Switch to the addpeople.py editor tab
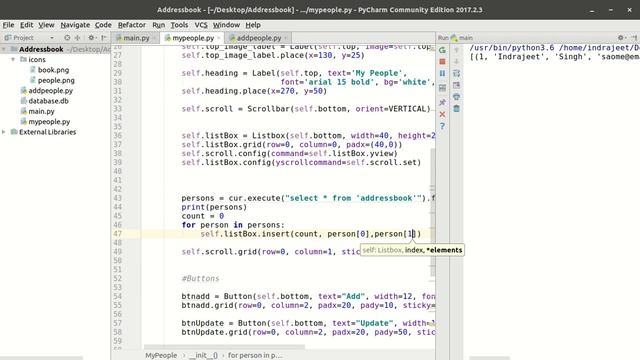This screenshot has height=360, width=640. pos(259,38)
